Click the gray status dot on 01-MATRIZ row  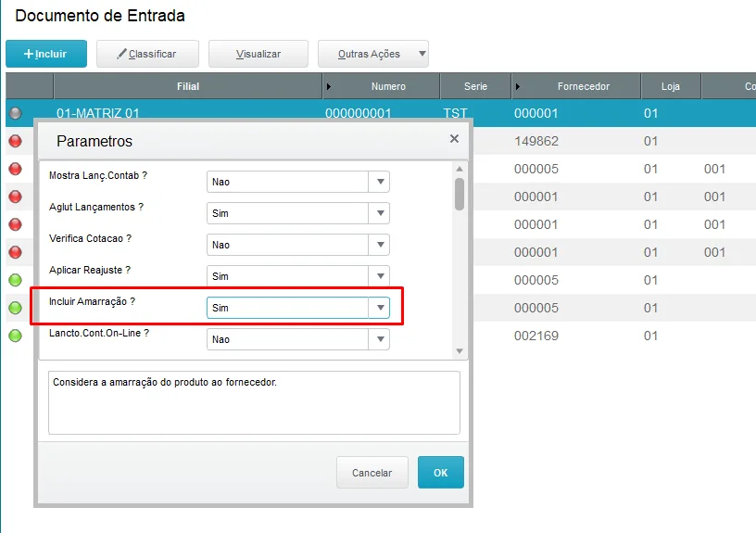16,113
